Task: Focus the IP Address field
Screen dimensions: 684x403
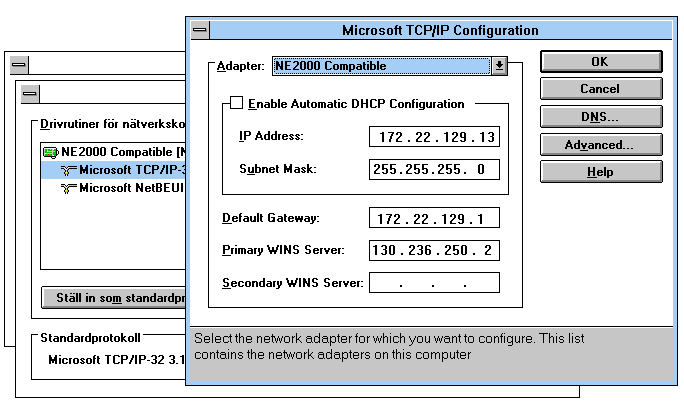Action: coord(434,137)
